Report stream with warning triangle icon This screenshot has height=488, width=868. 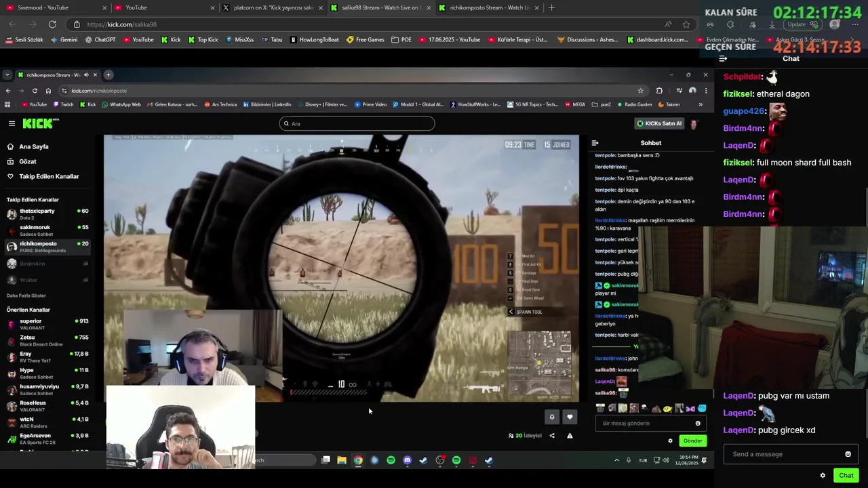pos(570,436)
